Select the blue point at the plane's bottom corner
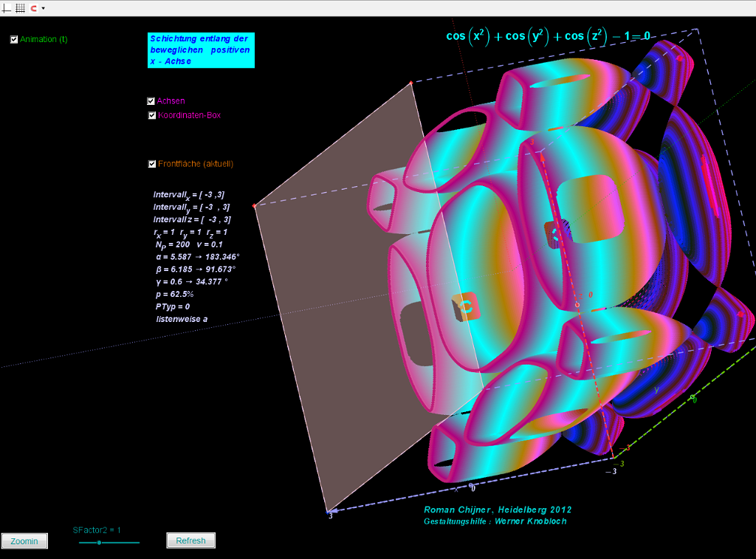Image resolution: width=756 pixels, height=559 pixels. (329, 510)
